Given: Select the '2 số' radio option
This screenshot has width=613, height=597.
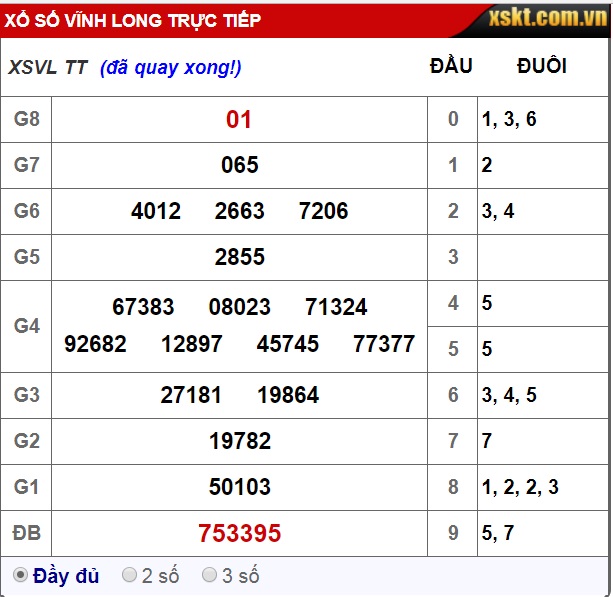Looking at the screenshot, I should [129, 575].
